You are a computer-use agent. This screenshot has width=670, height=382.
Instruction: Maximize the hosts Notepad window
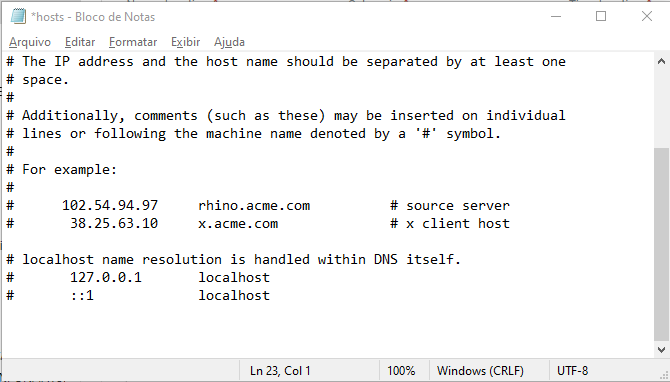click(601, 16)
